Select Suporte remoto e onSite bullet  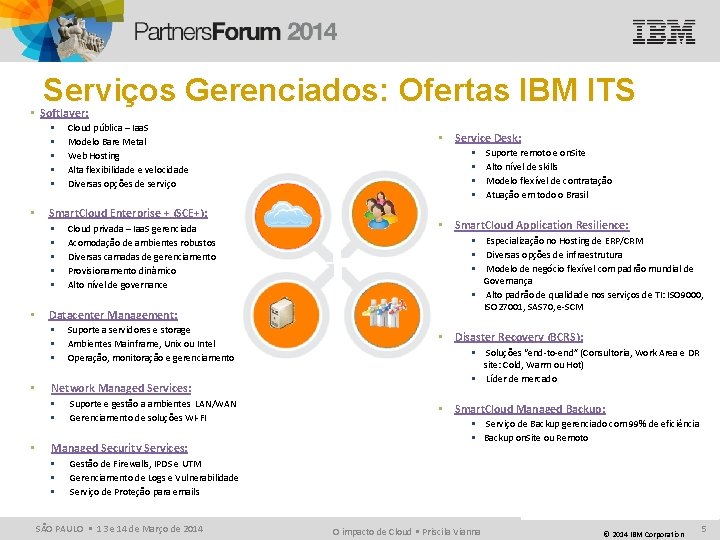point(535,153)
